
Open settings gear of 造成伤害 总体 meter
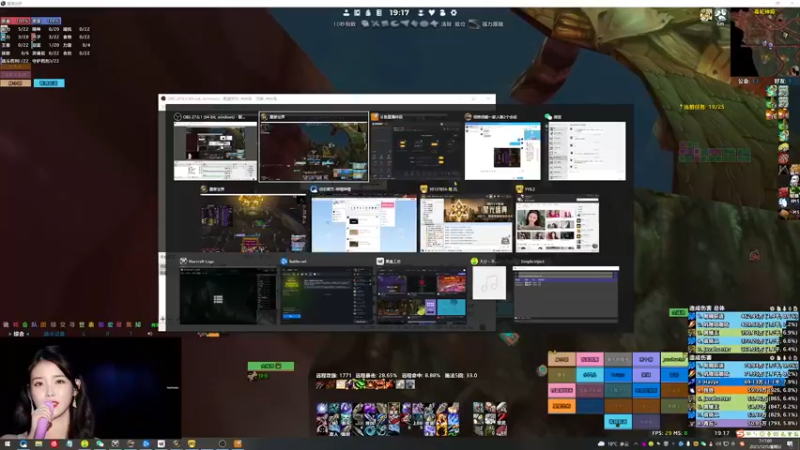(772, 309)
